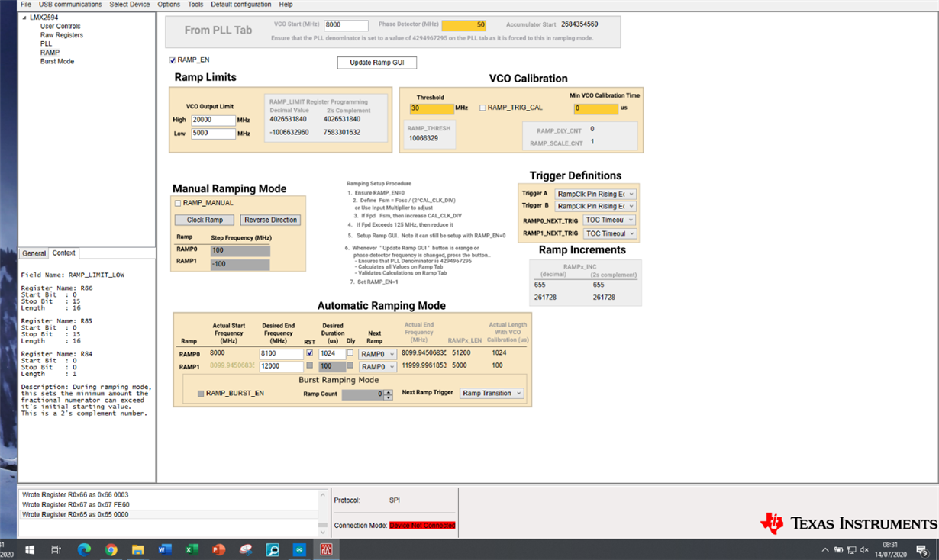Launch Google Chrome from taskbar
The width and height of the screenshot is (939, 560).
pos(111,549)
